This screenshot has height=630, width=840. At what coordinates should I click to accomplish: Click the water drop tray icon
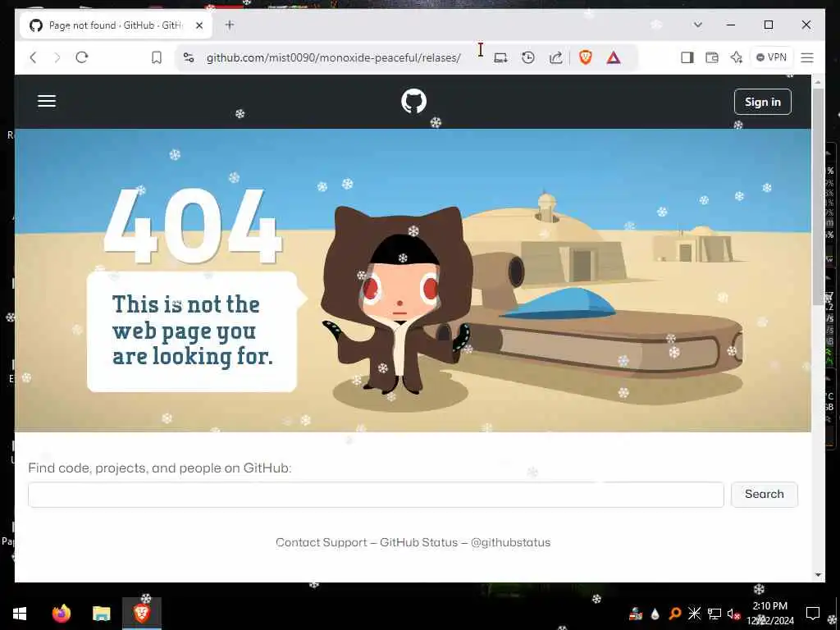click(655, 614)
